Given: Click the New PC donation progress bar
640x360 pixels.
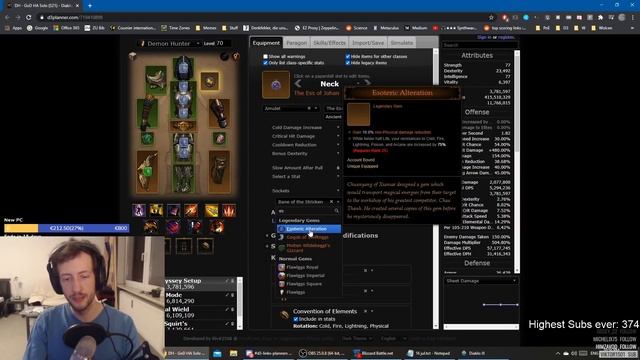Looking at the screenshot, I should point(67,228).
